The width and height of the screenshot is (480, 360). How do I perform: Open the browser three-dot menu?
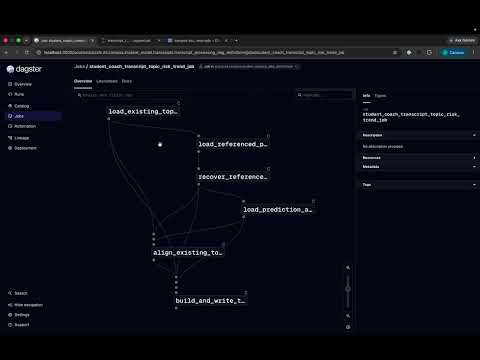click(x=473, y=53)
